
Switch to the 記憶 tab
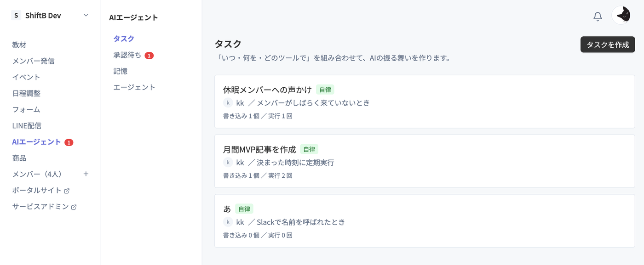pyautogui.click(x=121, y=71)
